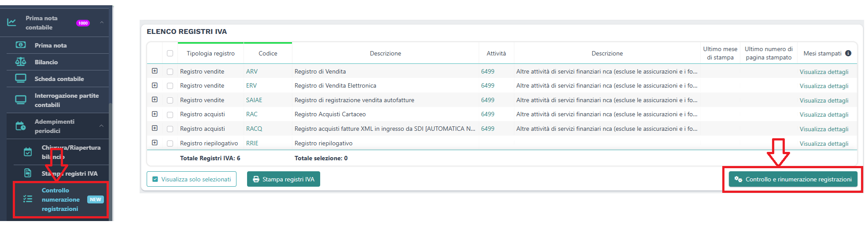Click the info icon beside Mesi stampati
Viewport: 868px width, 225px height.
[848, 53]
